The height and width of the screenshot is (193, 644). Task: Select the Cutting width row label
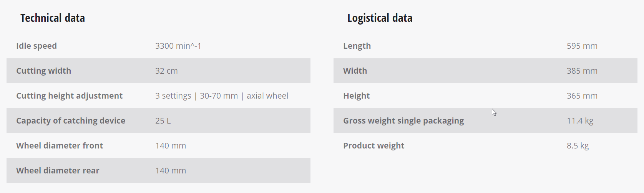tap(43, 71)
